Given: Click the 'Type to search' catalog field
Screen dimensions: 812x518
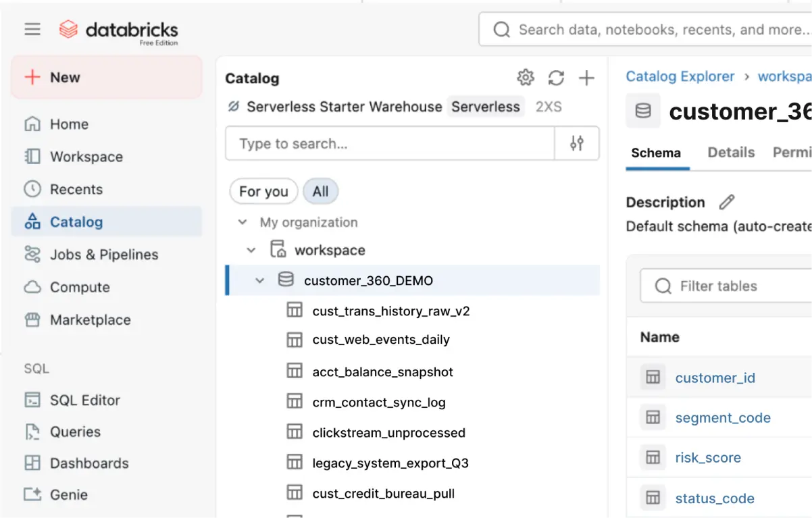Looking at the screenshot, I should point(390,143).
